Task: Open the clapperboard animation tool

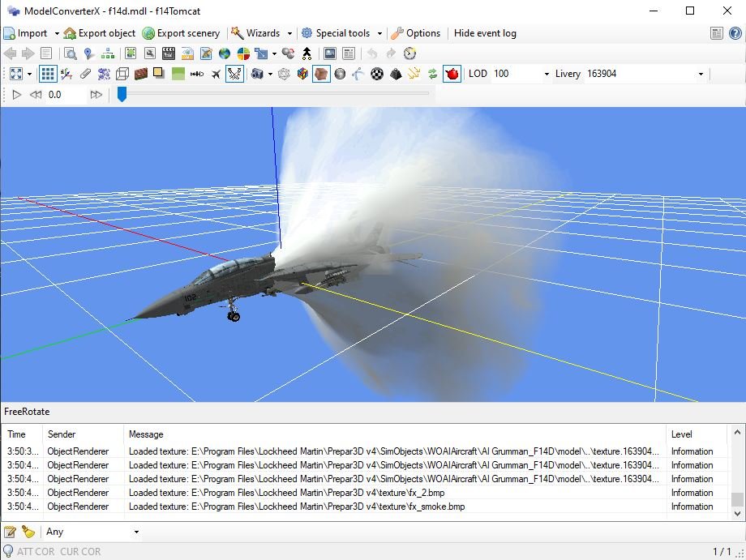Action: pyautogui.click(x=169, y=53)
